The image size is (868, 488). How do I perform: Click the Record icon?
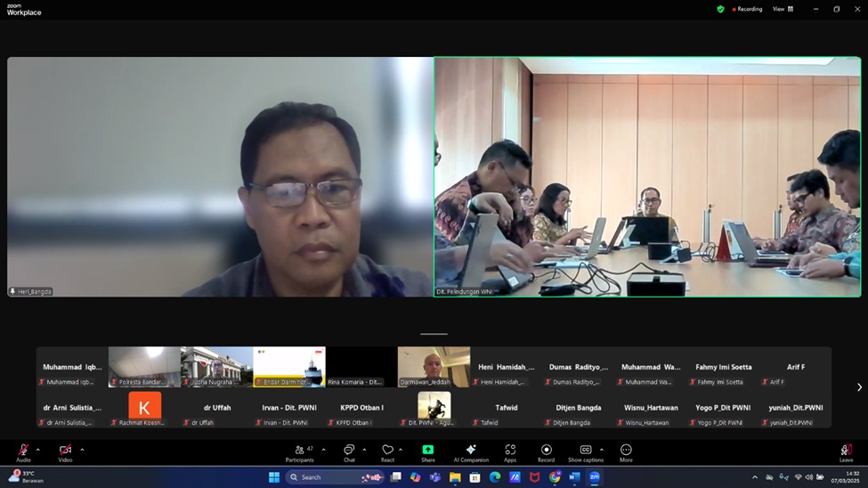[546, 451]
